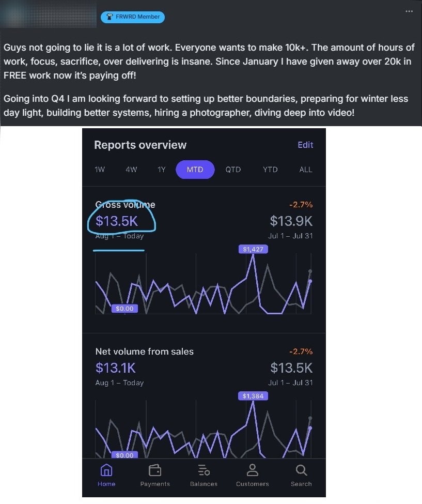
Task: Open the post's three-dot options menu
Action: [409, 11]
